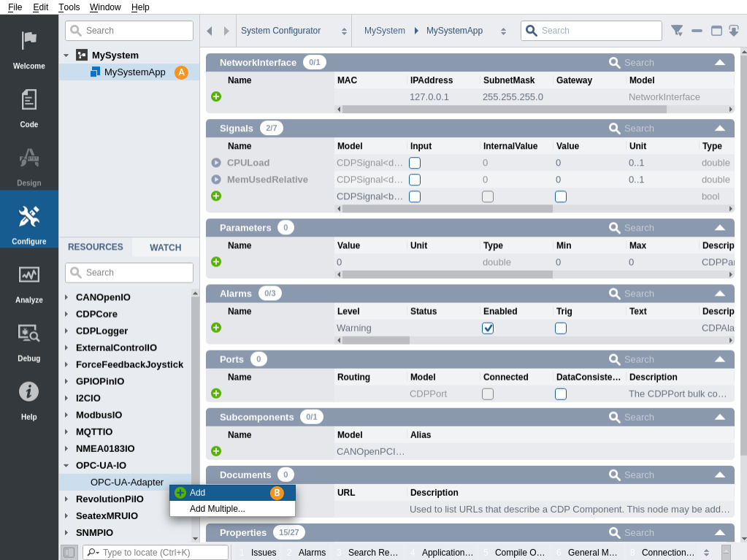Image resolution: width=747 pixels, height=560 pixels.
Task: Collapse the OPC-UA-IO tree node
Action: pos(66,465)
